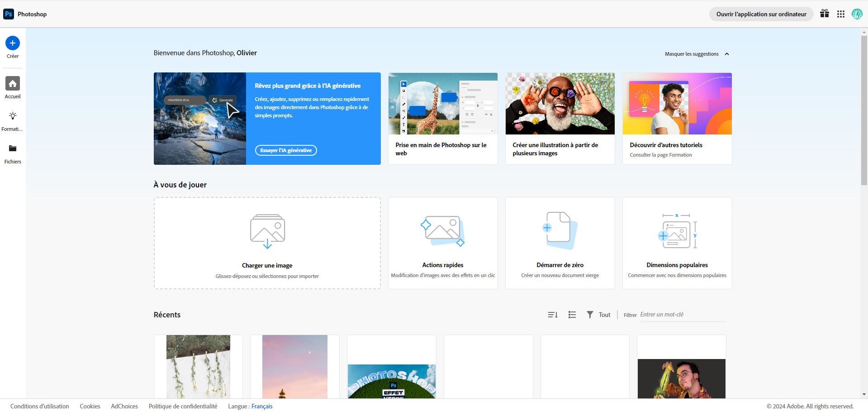Screen dimensions: 868x412
Task: Open the Formation lightbulb icon
Action: pyautogui.click(x=13, y=116)
